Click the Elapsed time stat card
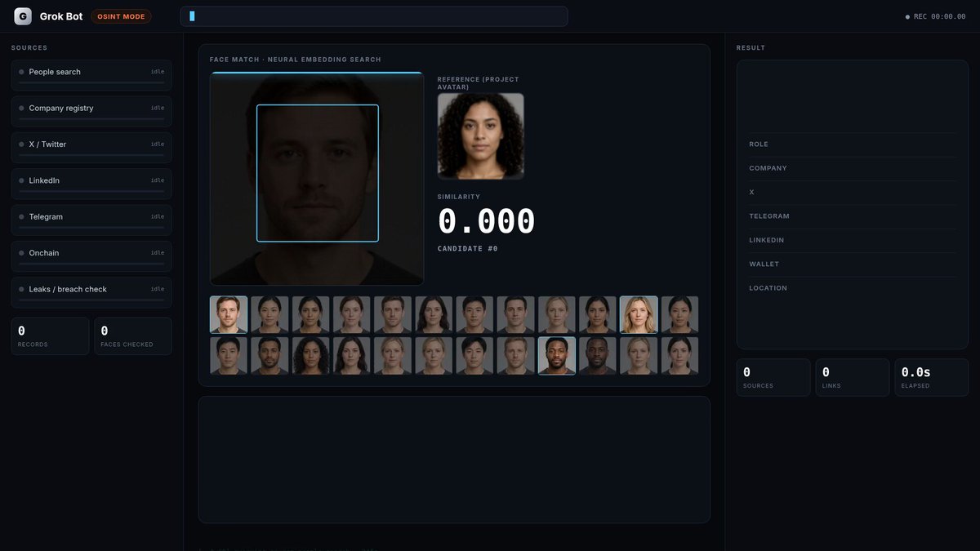Image resolution: width=980 pixels, height=551 pixels. (932, 378)
